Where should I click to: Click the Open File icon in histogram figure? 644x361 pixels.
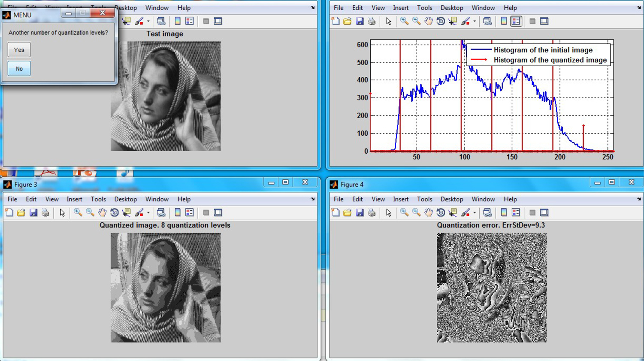[x=348, y=21]
